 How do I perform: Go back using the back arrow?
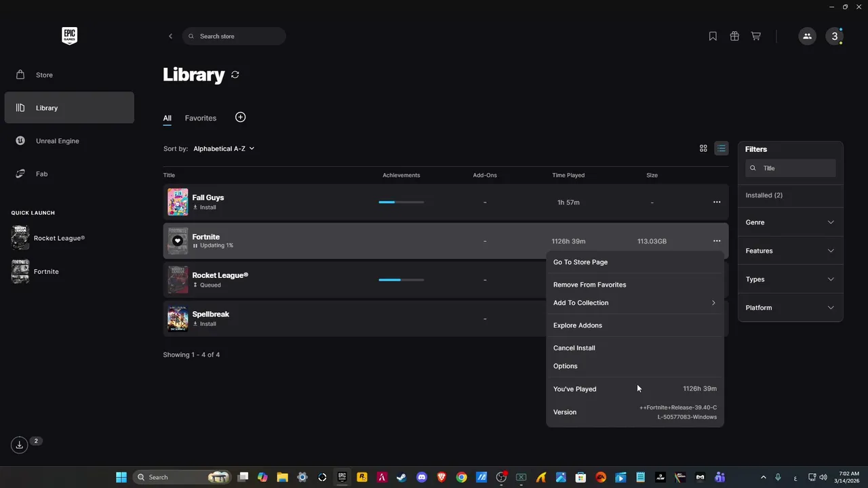170,36
